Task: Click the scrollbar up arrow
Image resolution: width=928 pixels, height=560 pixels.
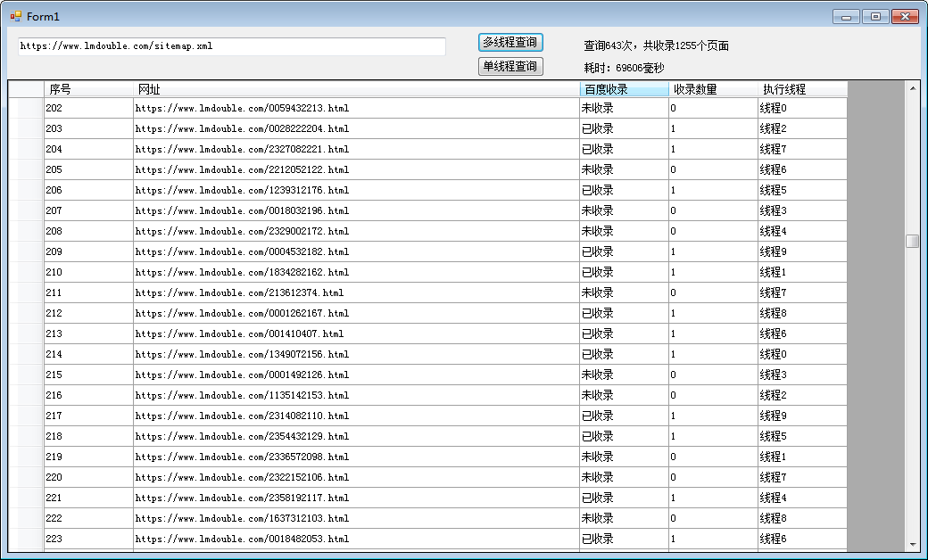Action: [913, 88]
